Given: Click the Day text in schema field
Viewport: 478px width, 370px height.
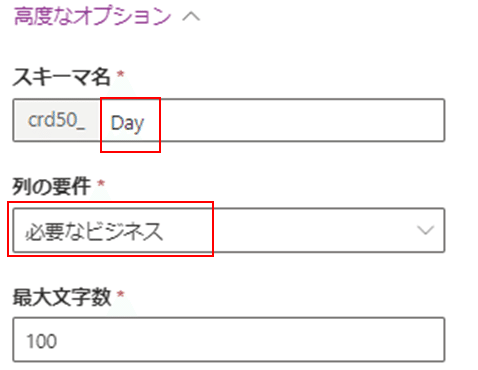Looking at the screenshot, I should [127, 123].
